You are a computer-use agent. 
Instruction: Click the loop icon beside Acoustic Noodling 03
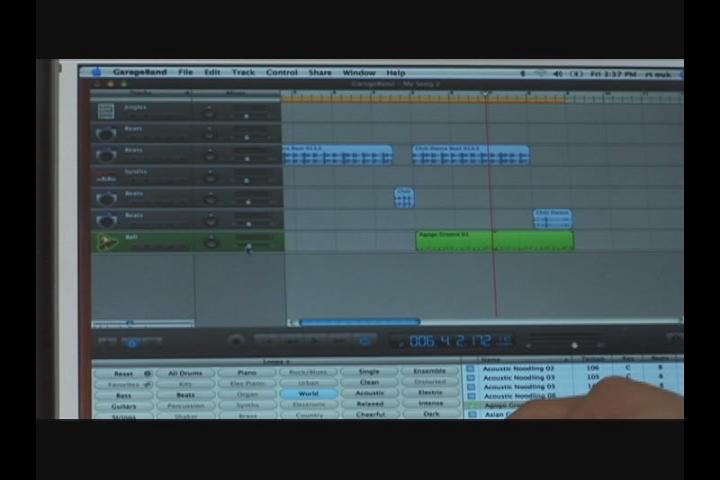click(x=471, y=378)
